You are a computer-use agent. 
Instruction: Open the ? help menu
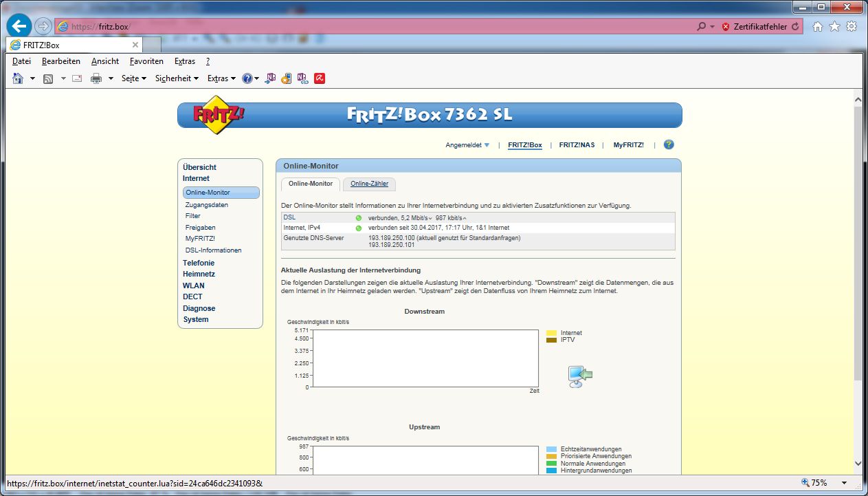click(x=208, y=61)
